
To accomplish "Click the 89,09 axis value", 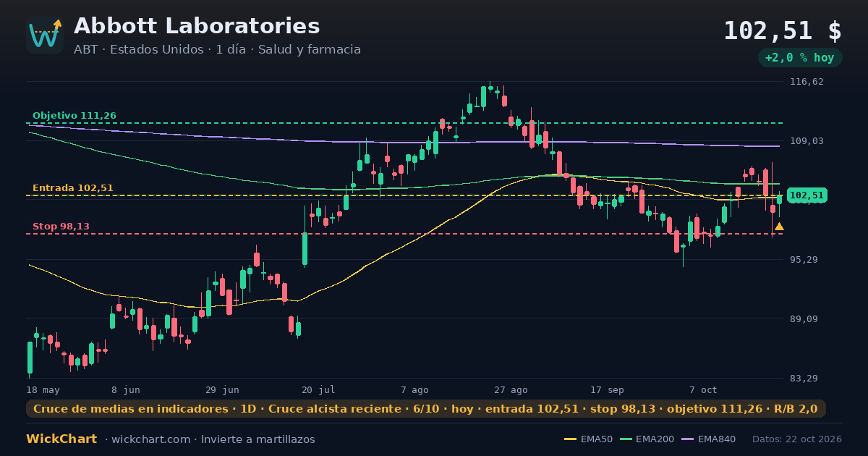I will pyautogui.click(x=805, y=319).
